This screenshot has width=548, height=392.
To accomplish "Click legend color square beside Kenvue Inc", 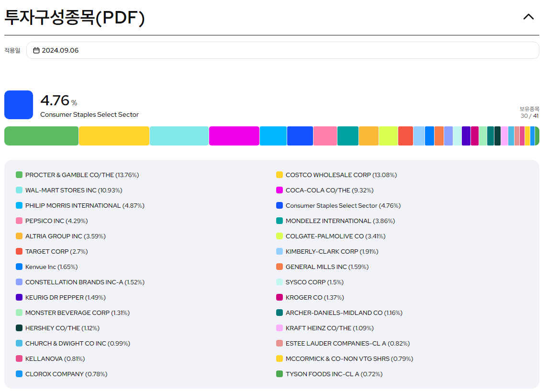I will click(x=19, y=267).
